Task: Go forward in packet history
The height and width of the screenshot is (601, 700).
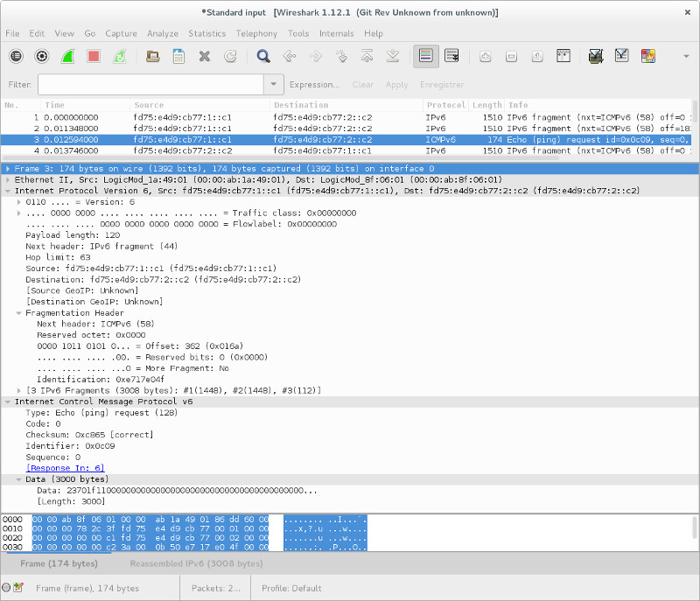Action: pyautogui.click(x=315, y=56)
